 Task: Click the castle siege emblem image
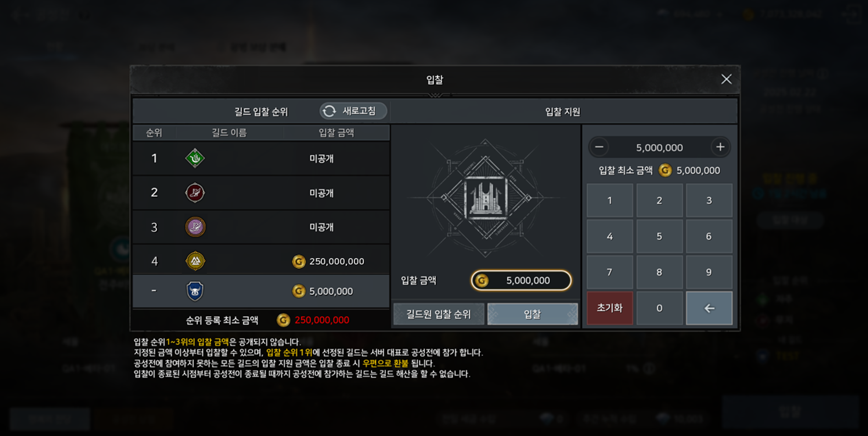pos(485,198)
